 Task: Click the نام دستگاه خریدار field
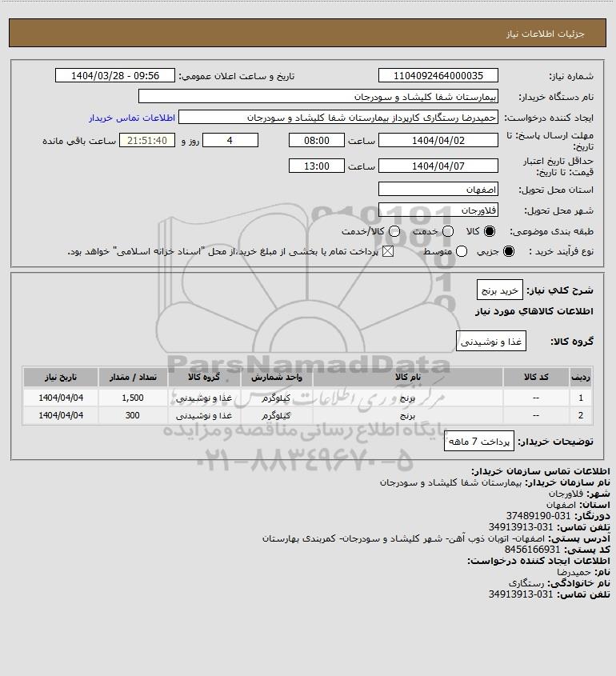(x=318, y=96)
